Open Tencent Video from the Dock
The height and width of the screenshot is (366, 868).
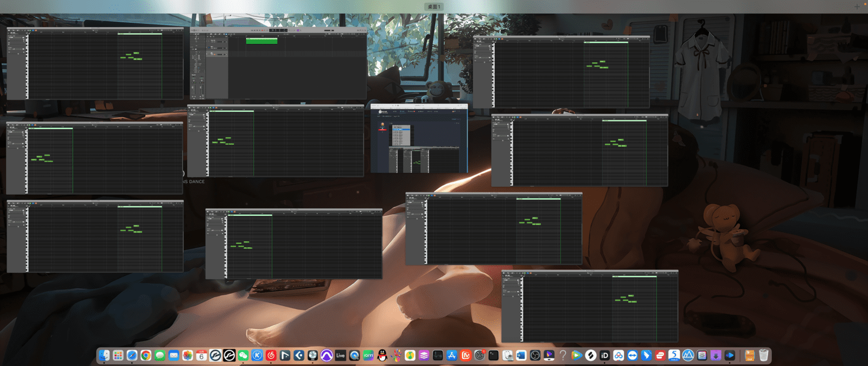pos(577,355)
